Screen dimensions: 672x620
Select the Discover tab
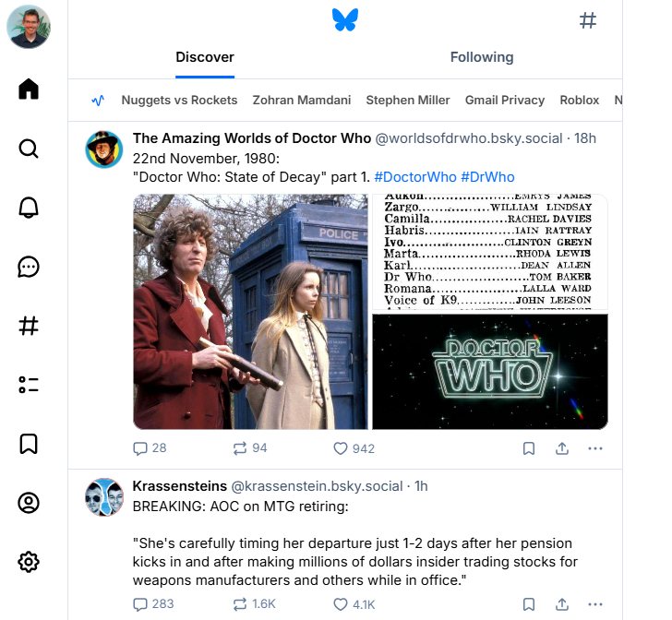click(205, 57)
